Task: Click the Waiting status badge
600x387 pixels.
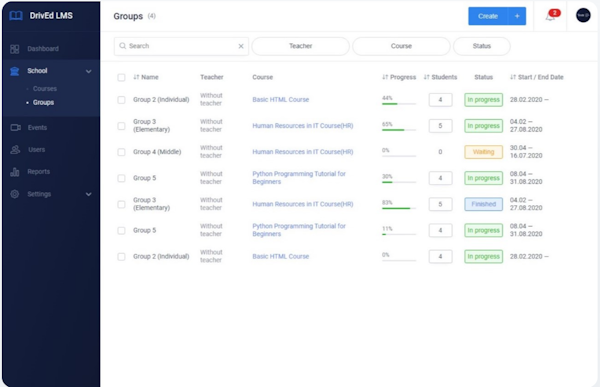Action: 483,152
